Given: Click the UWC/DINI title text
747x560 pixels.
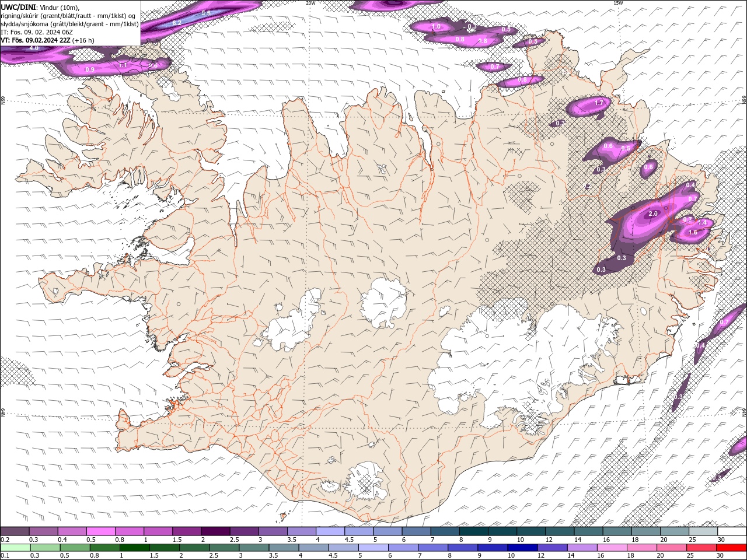Looking at the screenshot, I should click(x=18, y=7).
